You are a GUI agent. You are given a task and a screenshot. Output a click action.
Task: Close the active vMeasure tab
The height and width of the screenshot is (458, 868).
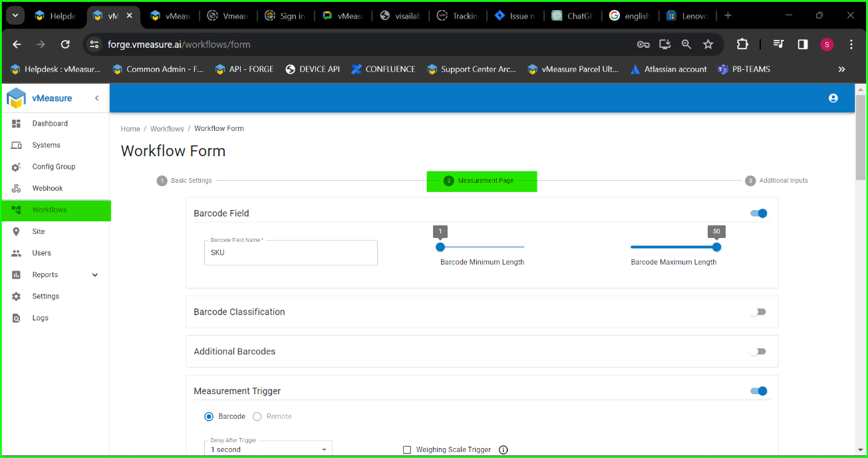click(x=130, y=16)
